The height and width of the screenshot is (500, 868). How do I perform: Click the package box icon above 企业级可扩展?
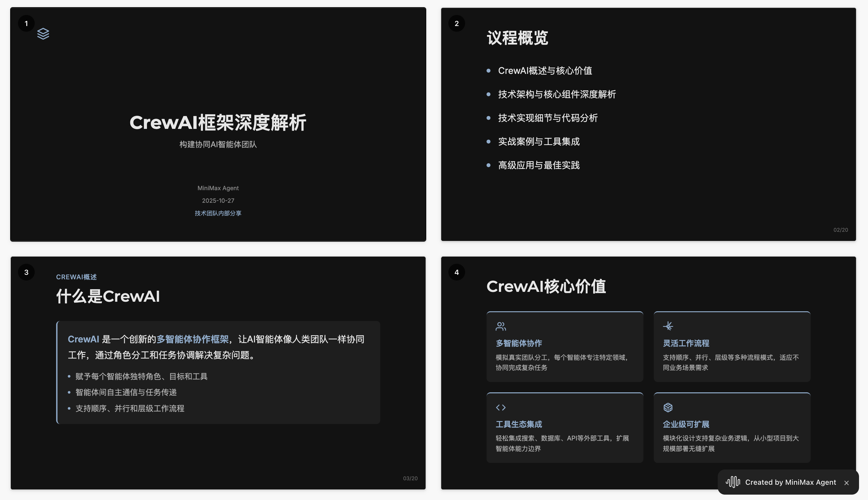pyautogui.click(x=668, y=407)
